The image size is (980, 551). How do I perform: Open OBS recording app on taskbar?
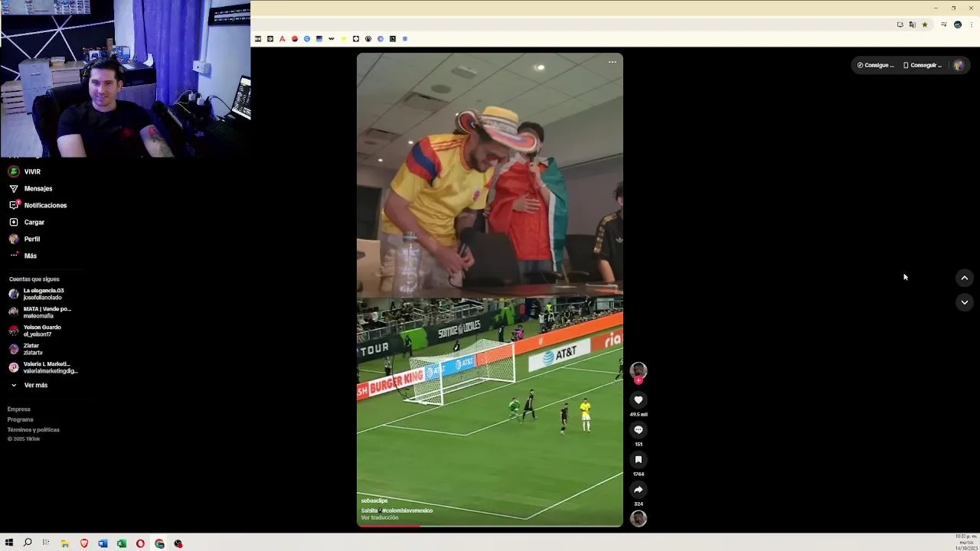[x=178, y=543]
